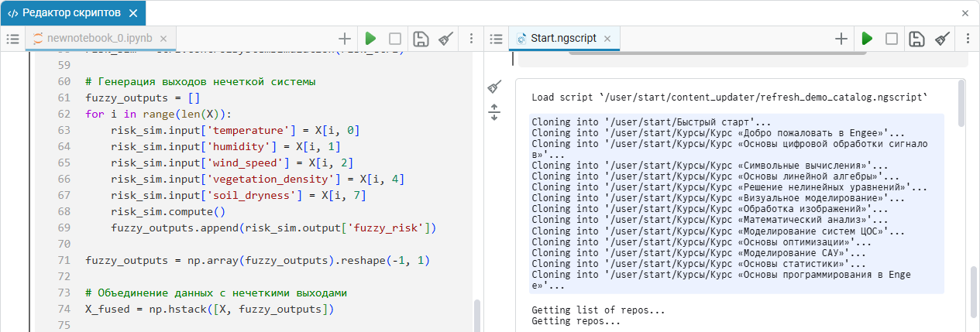Click the line with input['vegetation_density']
This screenshot has width=980, height=332.
tap(258, 179)
